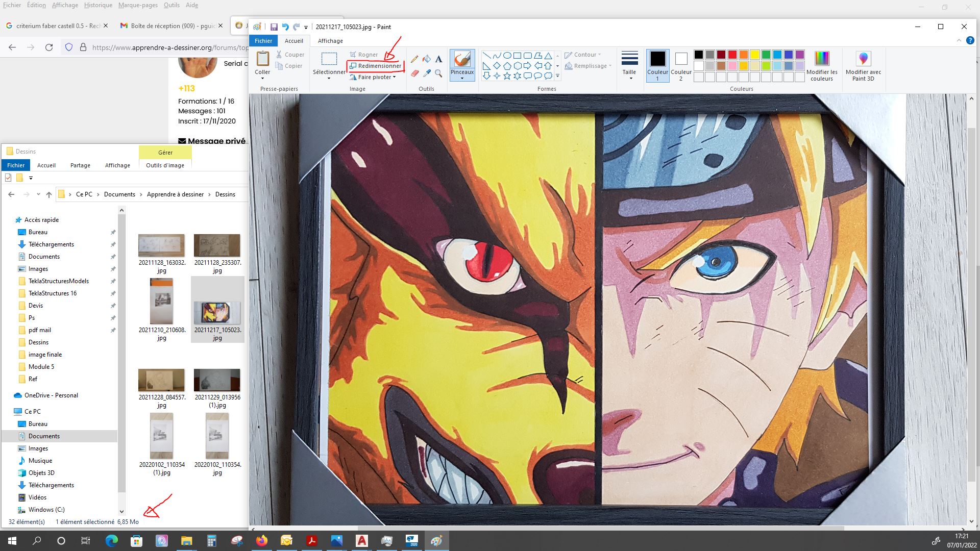Click the Firefox back arrow
Image resolution: width=980 pixels, height=551 pixels.
coord(12,47)
